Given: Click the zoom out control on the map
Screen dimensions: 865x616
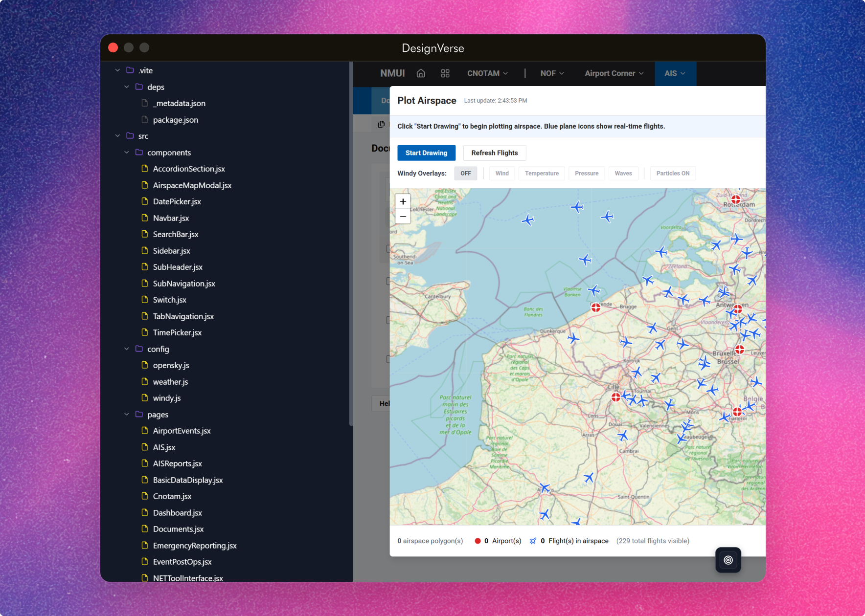Looking at the screenshot, I should point(403,216).
